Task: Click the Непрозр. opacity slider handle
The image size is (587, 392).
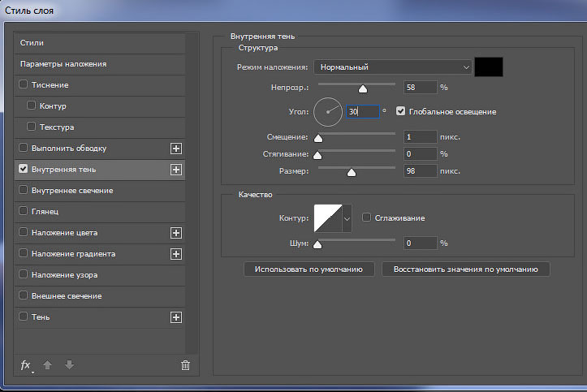Action: [363, 88]
